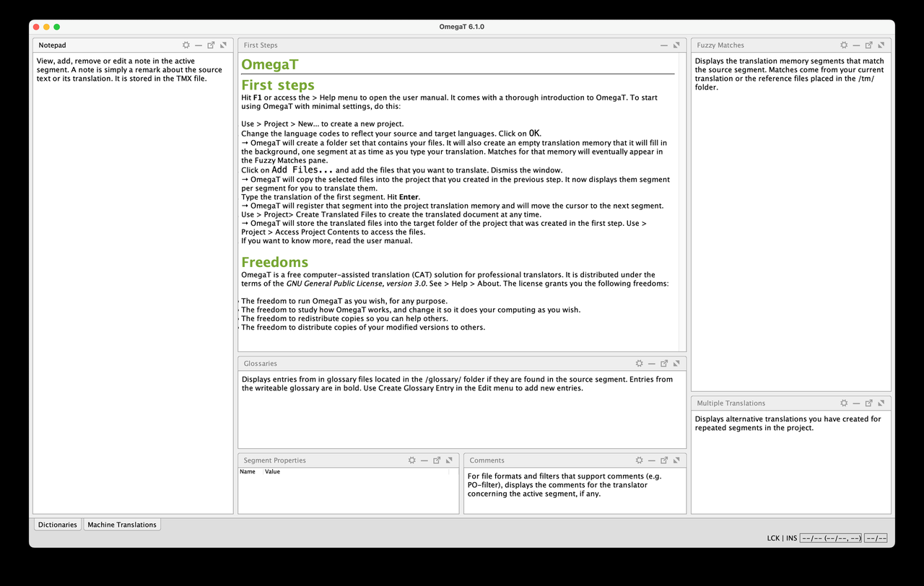Minimize the Multiple Translations pane
The image size is (924, 586).
tap(856, 403)
